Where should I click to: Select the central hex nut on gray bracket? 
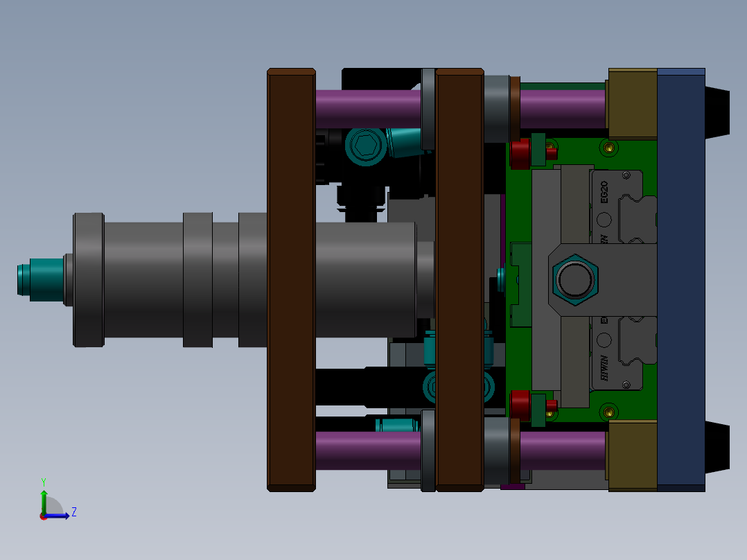pyautogui.click(x=574, y=279)
